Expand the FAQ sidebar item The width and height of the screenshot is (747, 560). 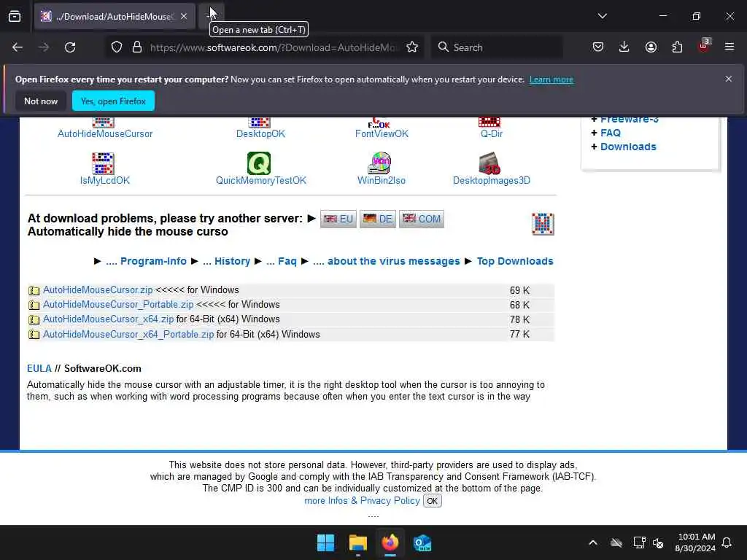pos(611,133)
